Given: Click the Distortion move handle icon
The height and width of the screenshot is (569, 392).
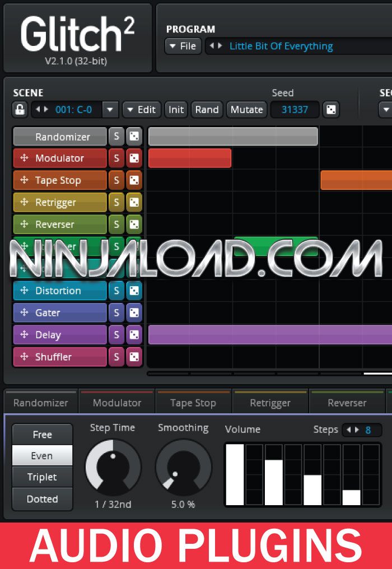Looking at the screenshot, I should [24, 290].
